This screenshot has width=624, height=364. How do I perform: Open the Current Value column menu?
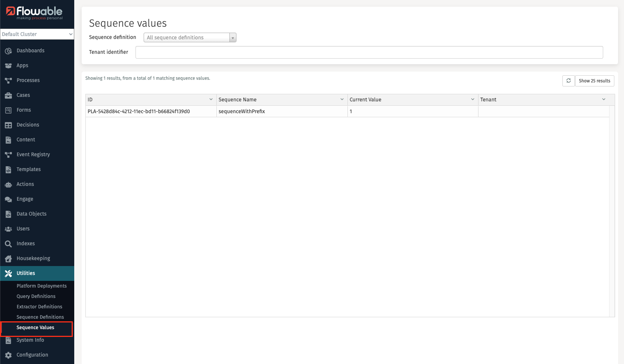(x=473, y=99)
